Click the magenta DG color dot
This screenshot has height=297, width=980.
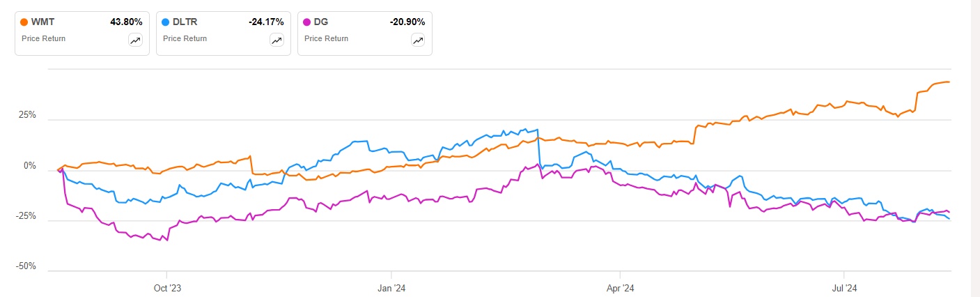(307, 22)
